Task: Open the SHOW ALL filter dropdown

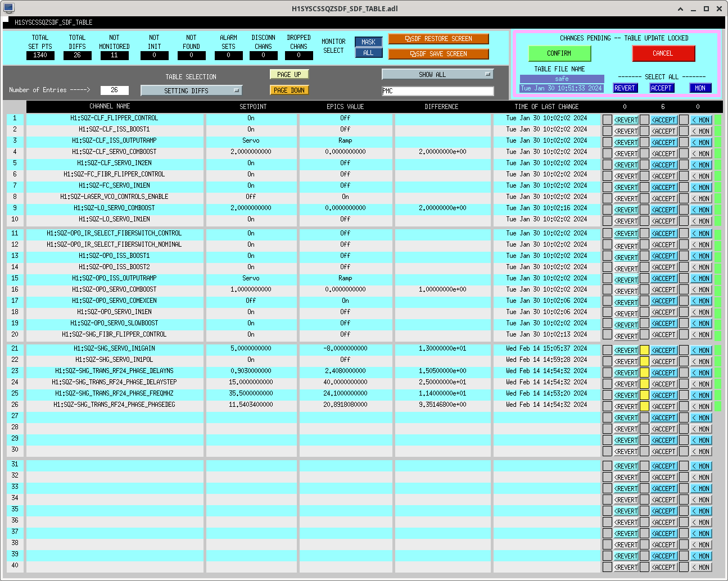Action: tap(437, 74)
